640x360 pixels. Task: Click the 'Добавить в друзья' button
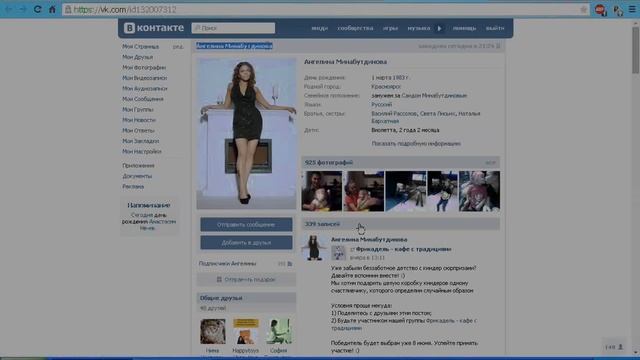pos(246,242)
